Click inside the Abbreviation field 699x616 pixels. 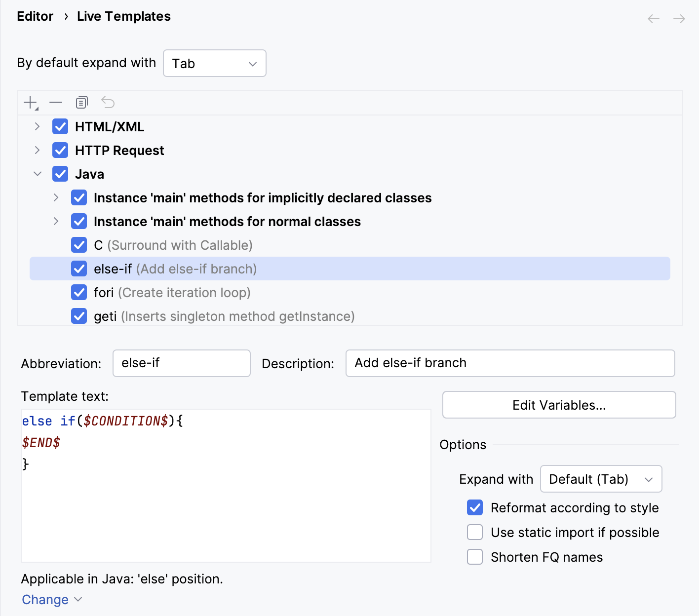click(181, 363)
